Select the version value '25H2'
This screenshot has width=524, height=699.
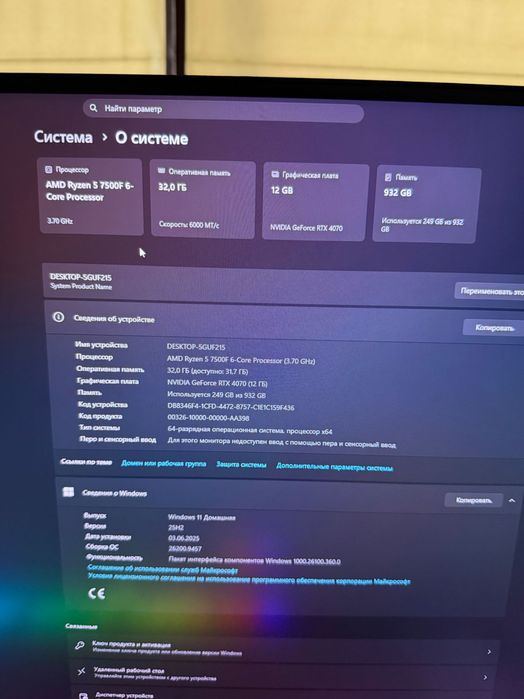click(176, 527)
